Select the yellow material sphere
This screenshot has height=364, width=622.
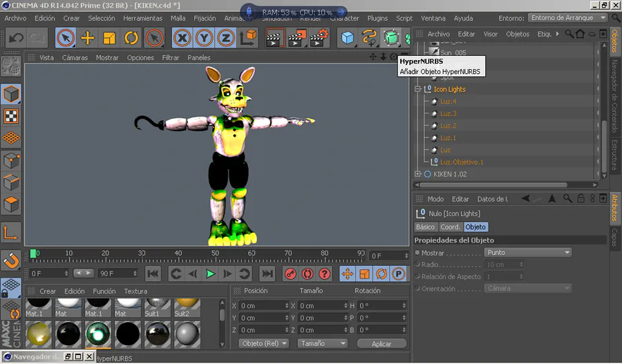tap(39, 334)
